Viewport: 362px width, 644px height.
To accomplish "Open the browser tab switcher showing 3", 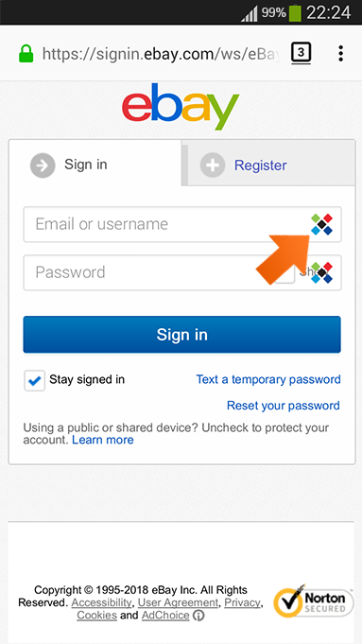I will (x=301, y=53).
